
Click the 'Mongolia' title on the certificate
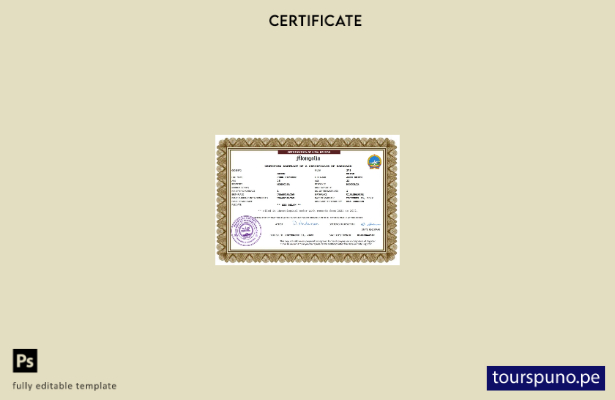click(308, 158)
